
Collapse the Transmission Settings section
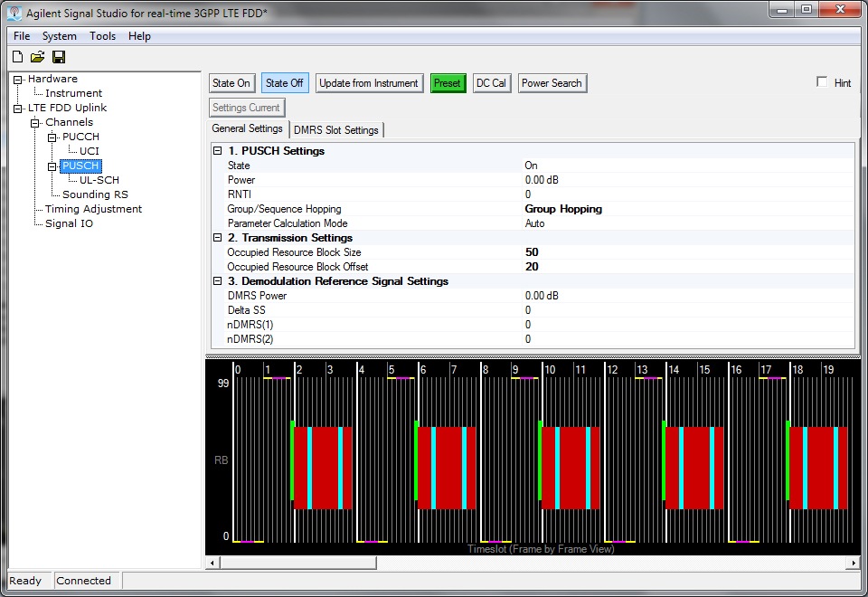[217, 238]
